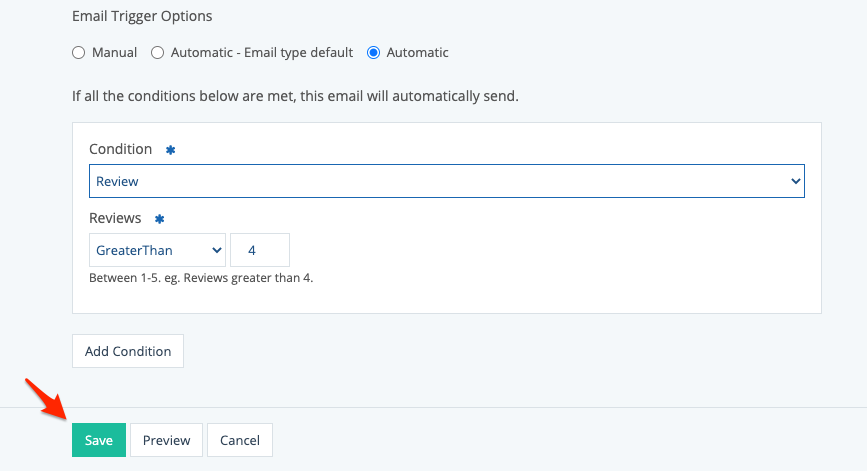Open the Condition dropdown showing Review
Image resolution: width=867 pixels, height=471 pixels.
coord(446,181)
